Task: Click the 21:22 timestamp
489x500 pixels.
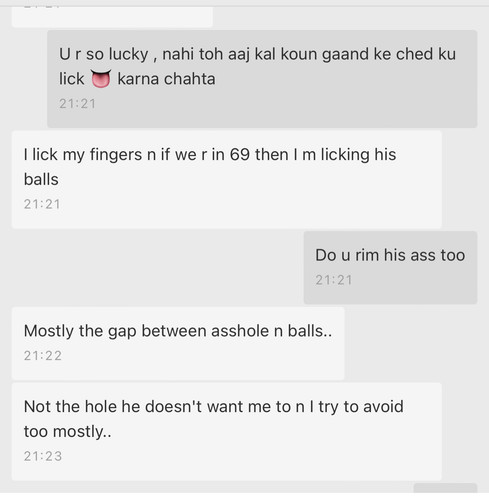Action: point(43,356)
